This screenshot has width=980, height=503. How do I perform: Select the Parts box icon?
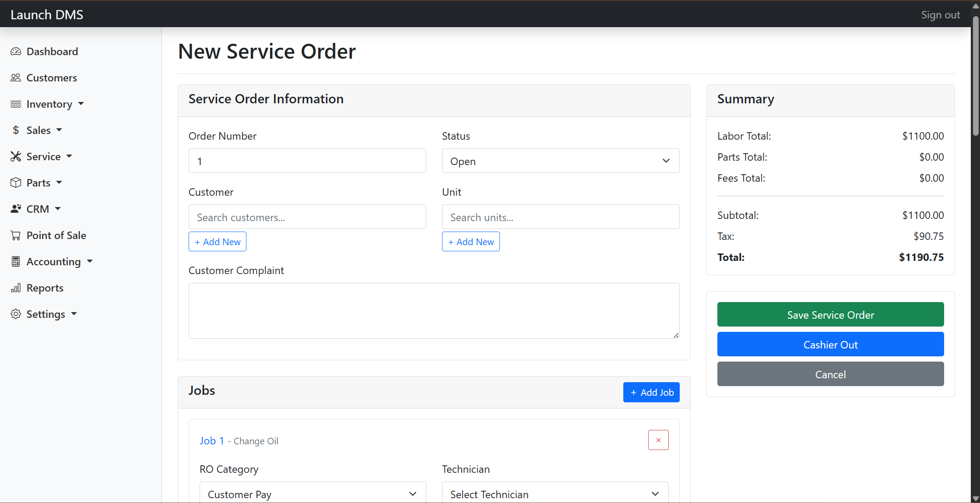[x=16, y=183]
